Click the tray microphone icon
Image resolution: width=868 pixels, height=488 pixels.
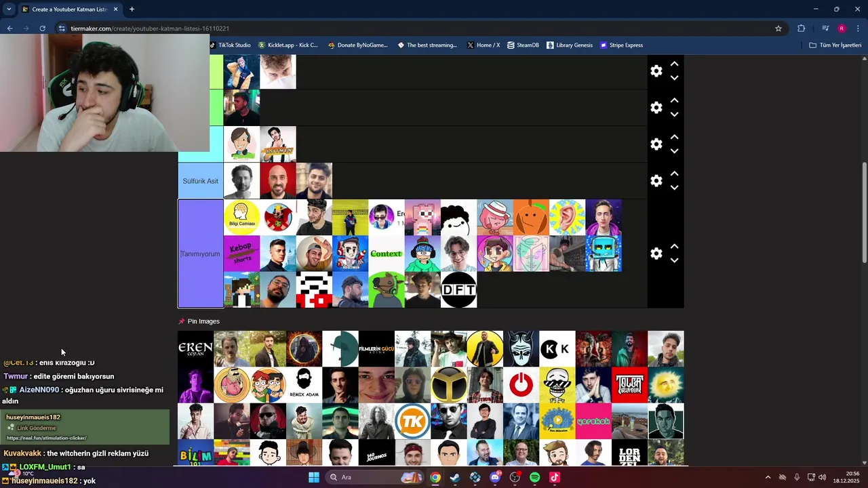tap(797, 477)
